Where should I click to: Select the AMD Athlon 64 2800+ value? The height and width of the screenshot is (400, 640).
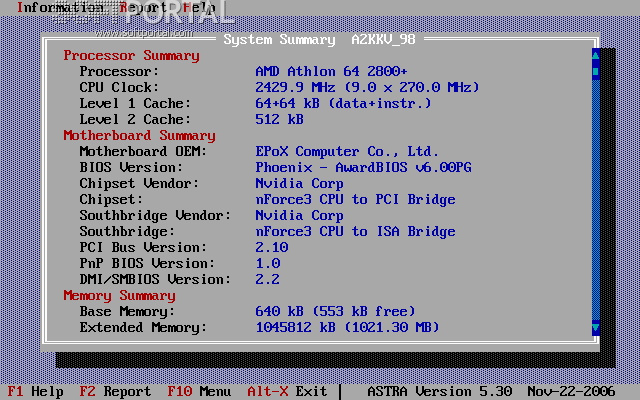(331, 71)
